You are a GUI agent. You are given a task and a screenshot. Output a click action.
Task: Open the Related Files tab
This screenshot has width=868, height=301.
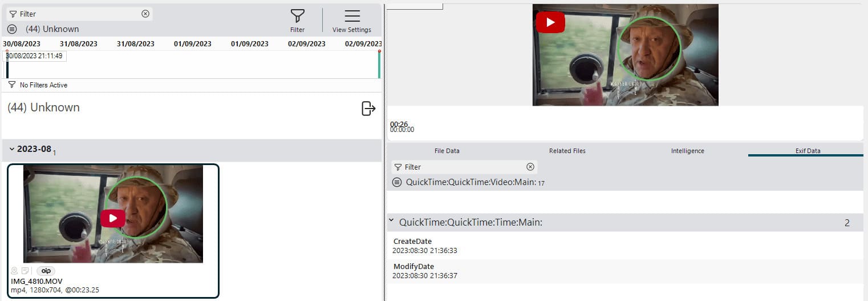(567, 151)
